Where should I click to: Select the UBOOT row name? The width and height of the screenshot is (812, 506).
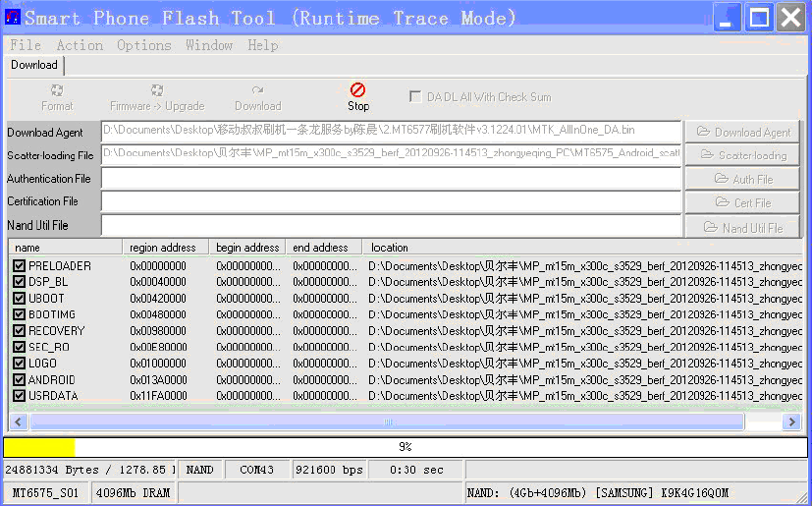46,299
